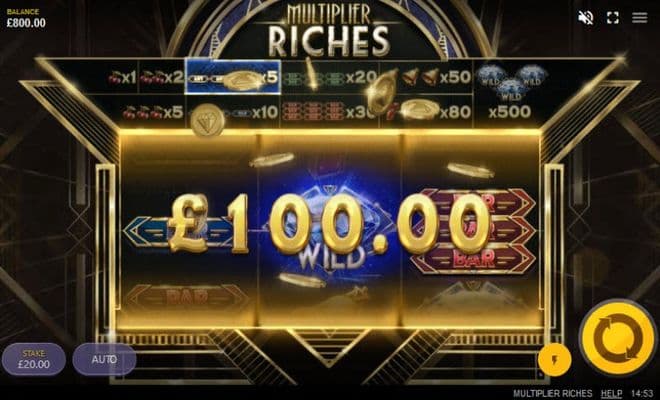Open the Stake £20.00 selector
Screen dimensions: 660x400
point(34,359)
